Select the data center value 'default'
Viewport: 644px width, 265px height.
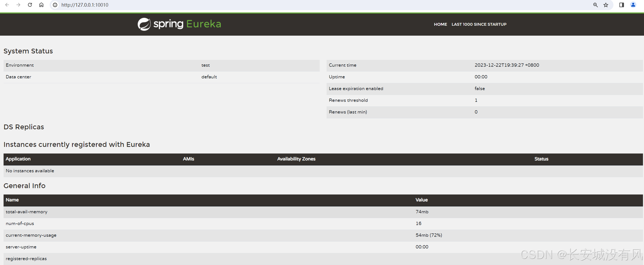pos(209,77)
